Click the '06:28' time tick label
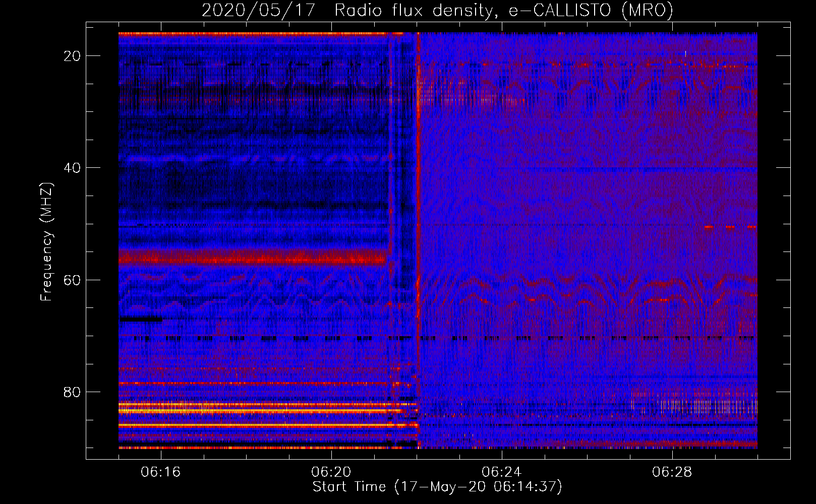Screen dimensions: 816x504 [x=672, y=472]
